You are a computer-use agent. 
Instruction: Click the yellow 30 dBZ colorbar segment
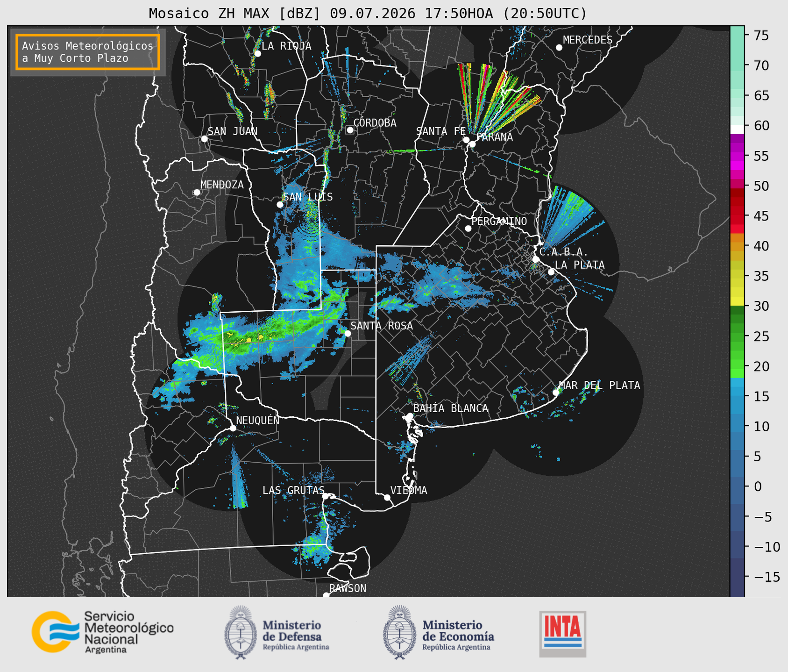pos(737,301)
